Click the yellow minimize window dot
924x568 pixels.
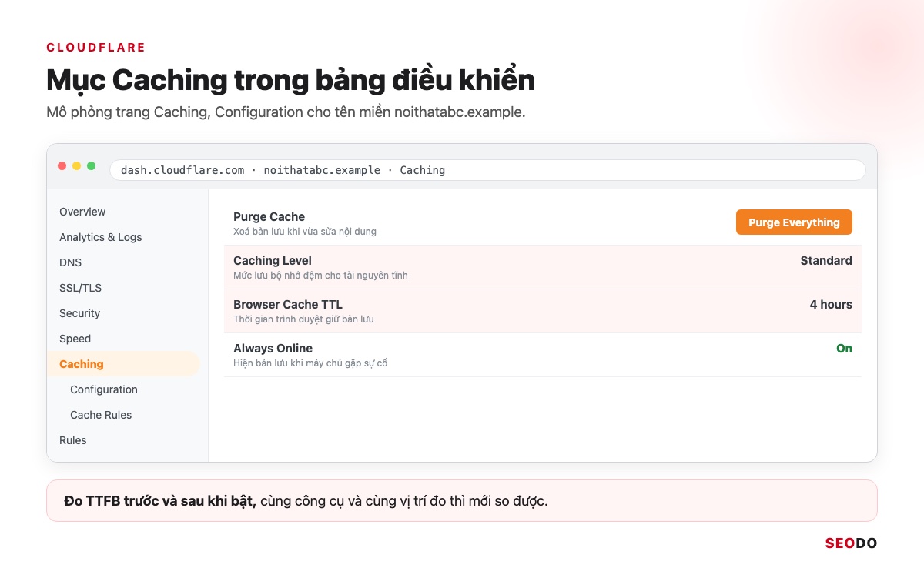(77, 165)
